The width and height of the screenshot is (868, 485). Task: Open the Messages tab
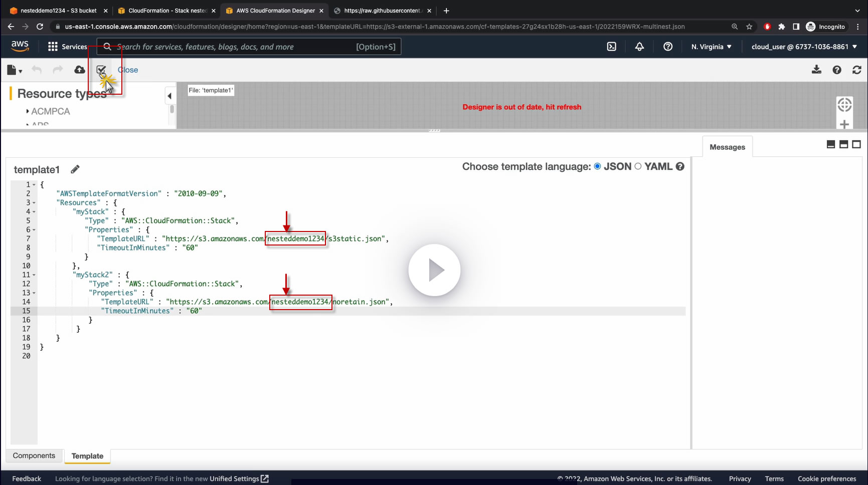coord(727,147)
